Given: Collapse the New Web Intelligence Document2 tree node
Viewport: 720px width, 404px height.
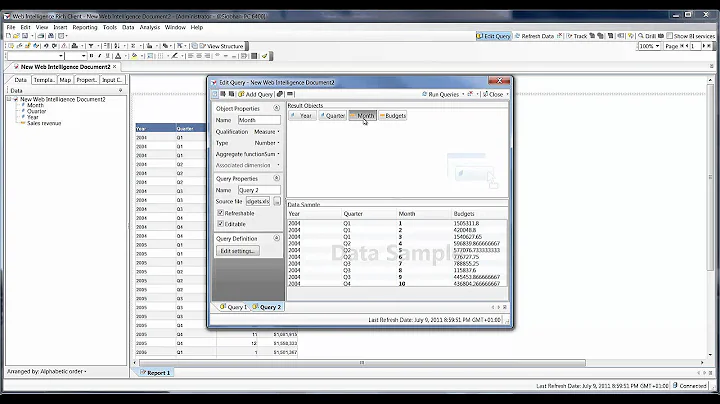Looking at the screenshot, I should (x=9, y=99).
